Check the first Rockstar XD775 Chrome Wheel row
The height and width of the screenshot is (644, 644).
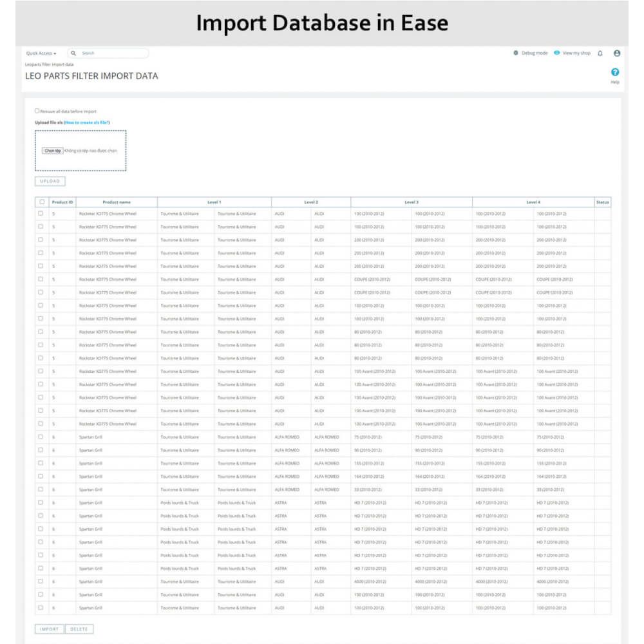click(41, 213)
